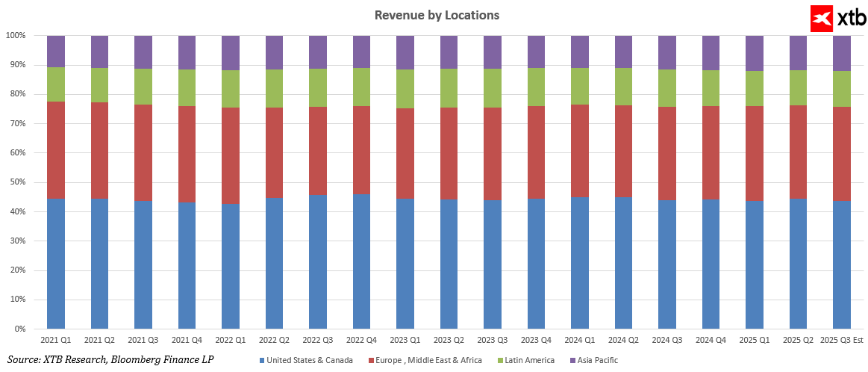868x372 pixels.
Task: Select the United States & Canada legend label
Action: [x=310, y=361]
